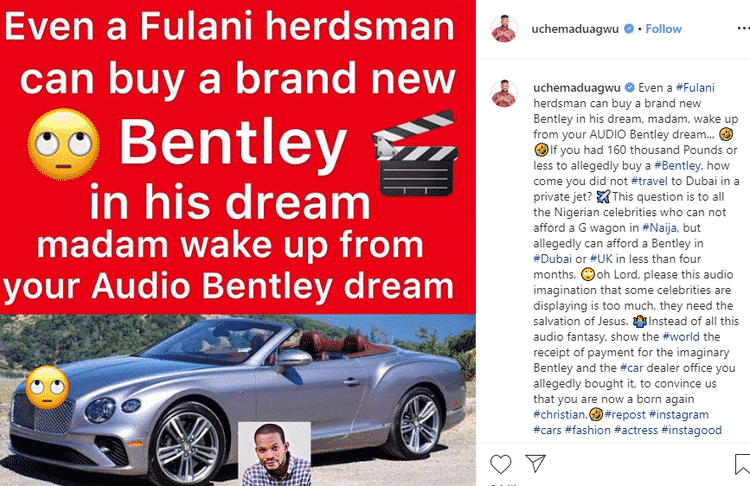The width and height of the screenshot is (750, 486).
Task: Open the #Fulani hashtag
Action: [x=695, y=88]
